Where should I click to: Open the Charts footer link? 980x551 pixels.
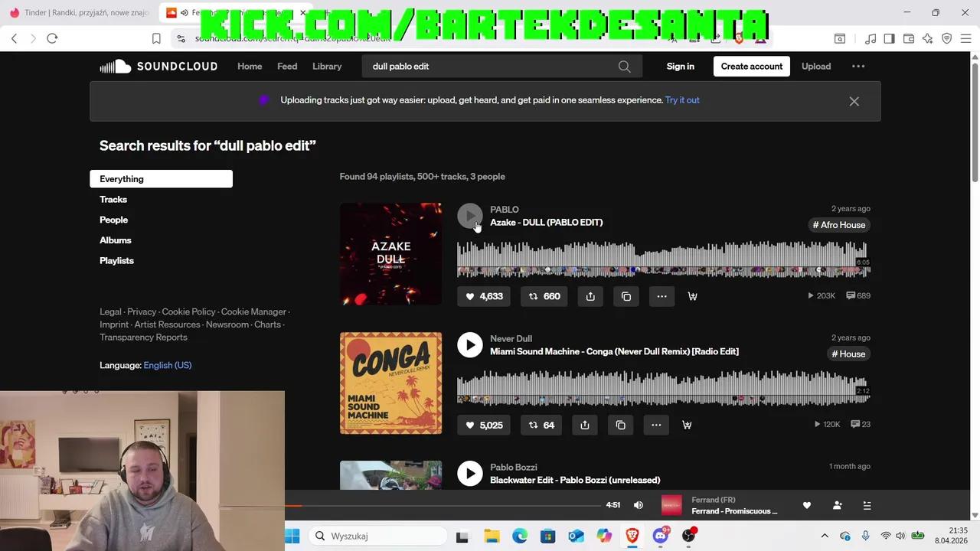pos(267,324)
